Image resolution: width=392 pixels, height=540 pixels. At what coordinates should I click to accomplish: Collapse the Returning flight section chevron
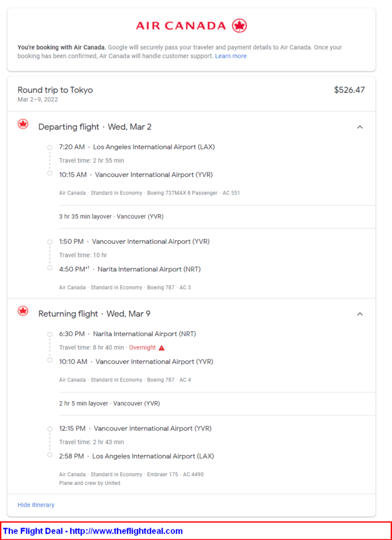coord(360,314)
